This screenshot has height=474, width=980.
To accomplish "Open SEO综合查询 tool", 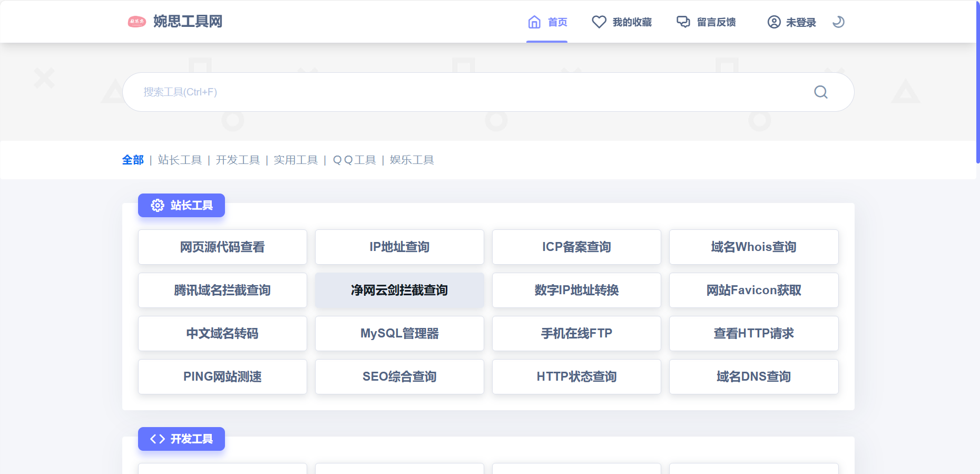I will pos(399,376).
